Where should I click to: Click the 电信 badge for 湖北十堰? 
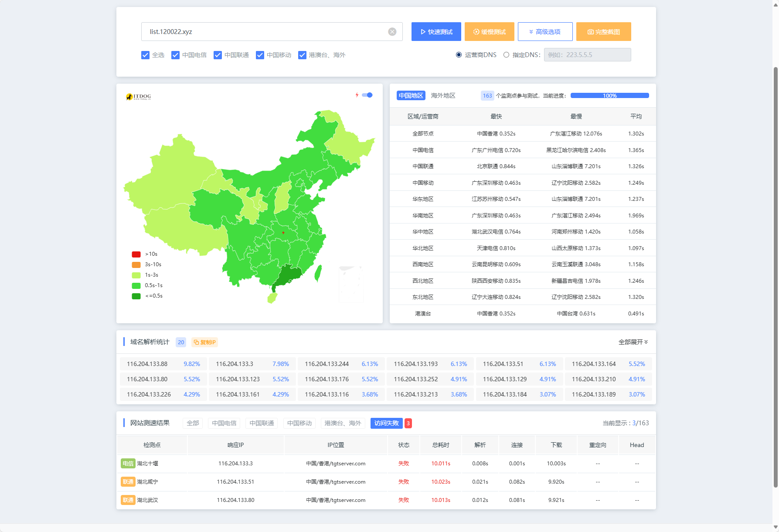coord(128,464)
